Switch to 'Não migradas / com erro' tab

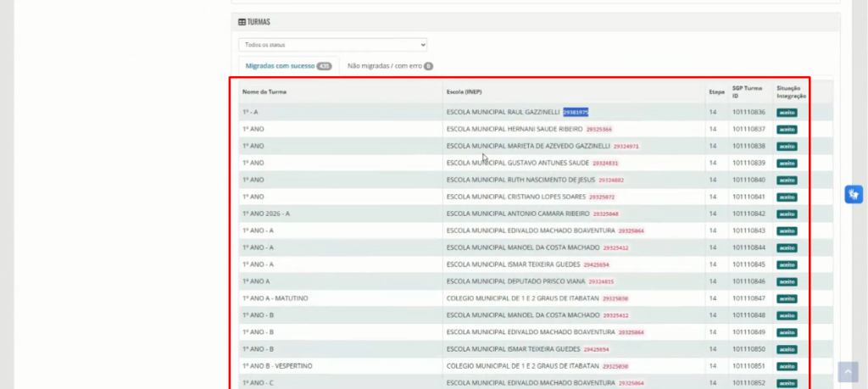390,66
